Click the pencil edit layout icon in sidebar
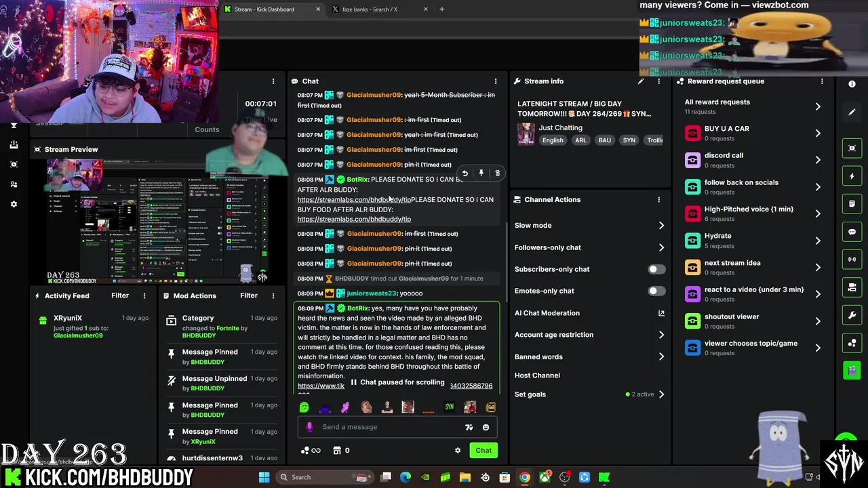The height and width of the screenshot is (488, 868). point(852,112)
